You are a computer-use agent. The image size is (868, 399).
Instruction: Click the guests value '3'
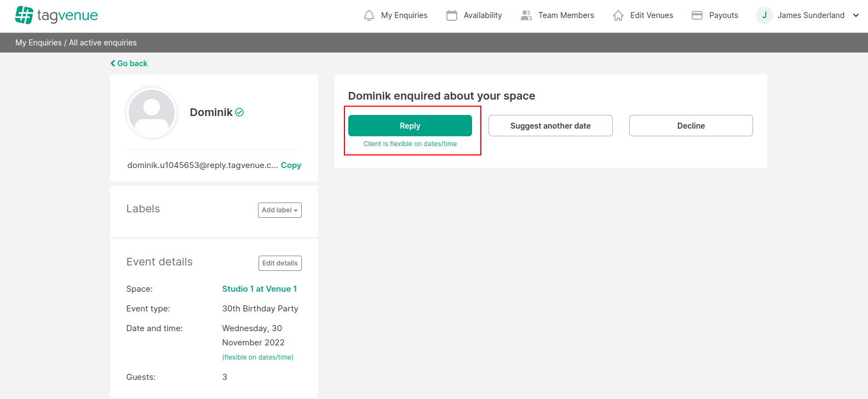point(225,377)
